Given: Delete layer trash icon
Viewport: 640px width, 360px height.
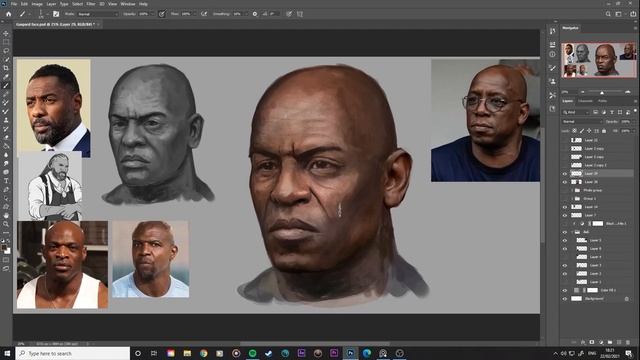Looking at the screenshot, I should (x=628, y=342).
